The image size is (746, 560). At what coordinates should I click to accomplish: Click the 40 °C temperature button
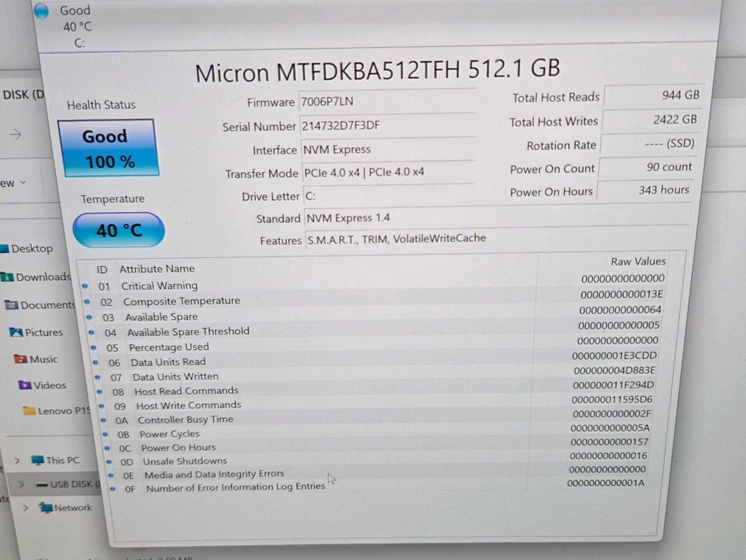tap(119, 230)
